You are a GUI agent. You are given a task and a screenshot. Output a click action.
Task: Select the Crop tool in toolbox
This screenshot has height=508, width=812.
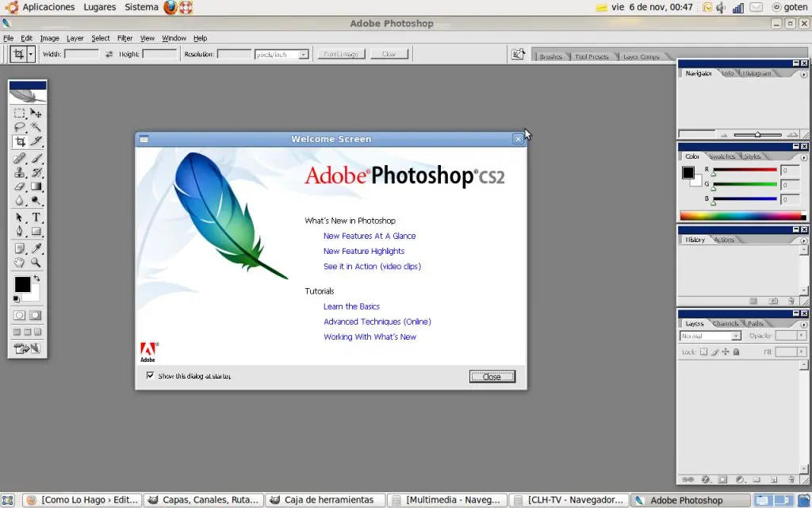click(x=19, y=141)
